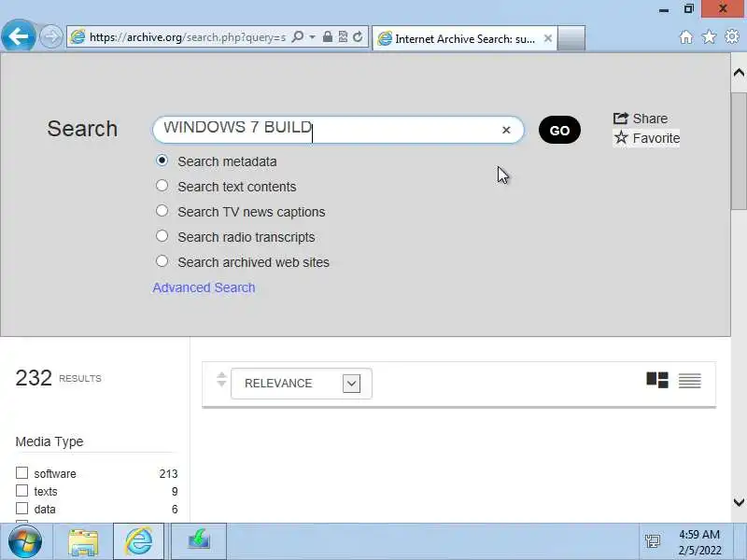Select Search archived web sites option

[x=162, y=261]
